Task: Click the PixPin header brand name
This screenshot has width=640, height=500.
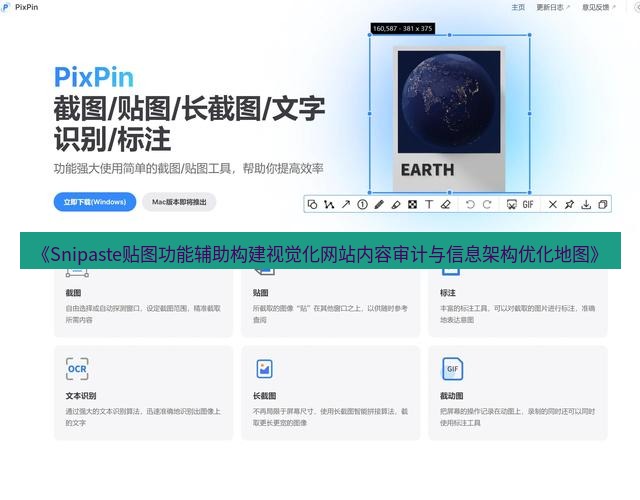Action: point(27,7)
